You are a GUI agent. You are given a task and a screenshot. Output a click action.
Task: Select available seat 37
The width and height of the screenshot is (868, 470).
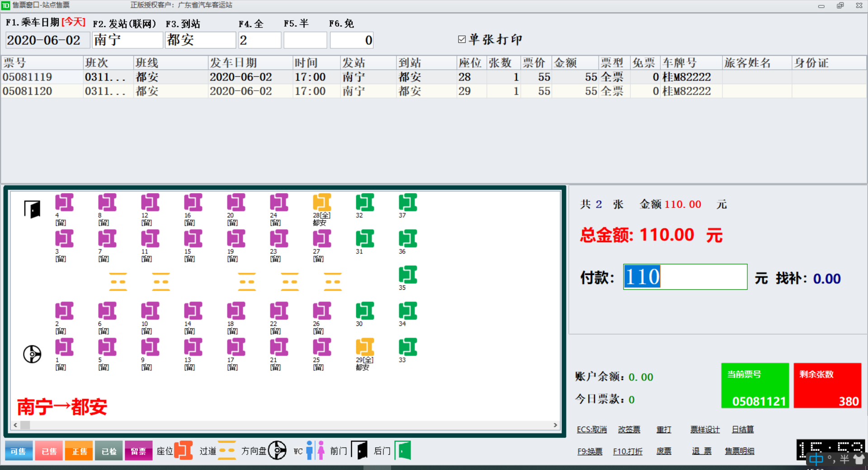click(x=407, y=203)
